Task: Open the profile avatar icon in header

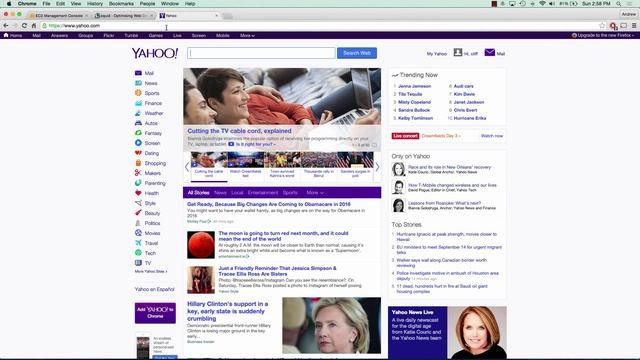Action: tap(458, 53)
